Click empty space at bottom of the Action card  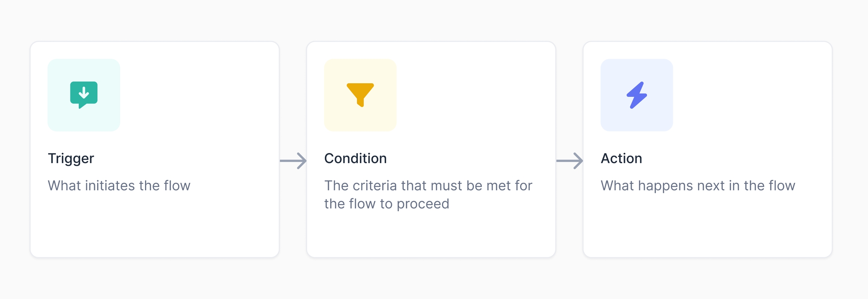[708, 233]
